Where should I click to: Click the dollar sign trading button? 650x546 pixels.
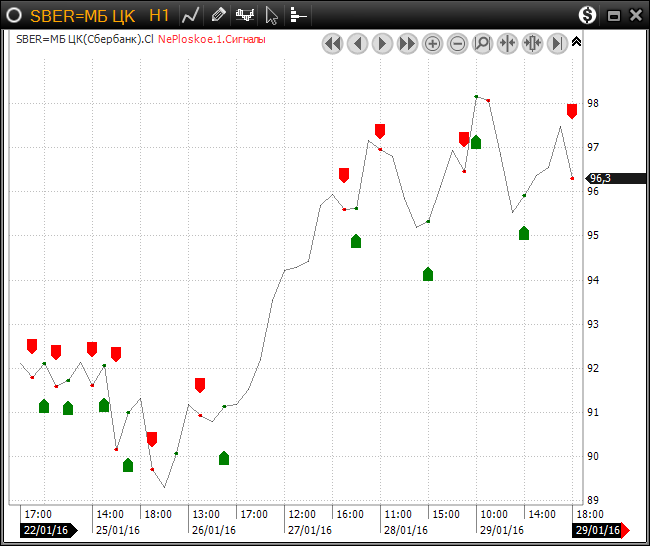coord(588,15)
